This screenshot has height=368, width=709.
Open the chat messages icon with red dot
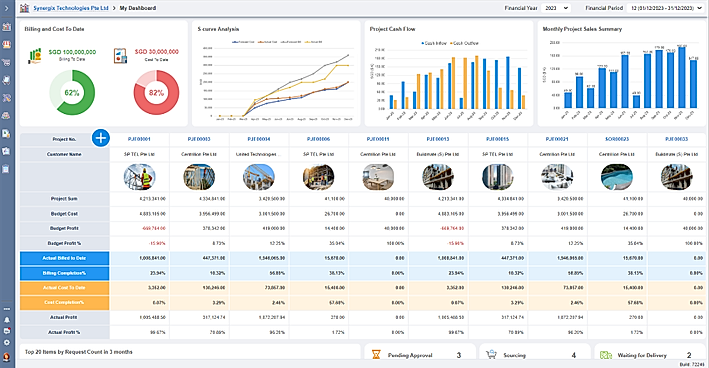pos(6,331)
